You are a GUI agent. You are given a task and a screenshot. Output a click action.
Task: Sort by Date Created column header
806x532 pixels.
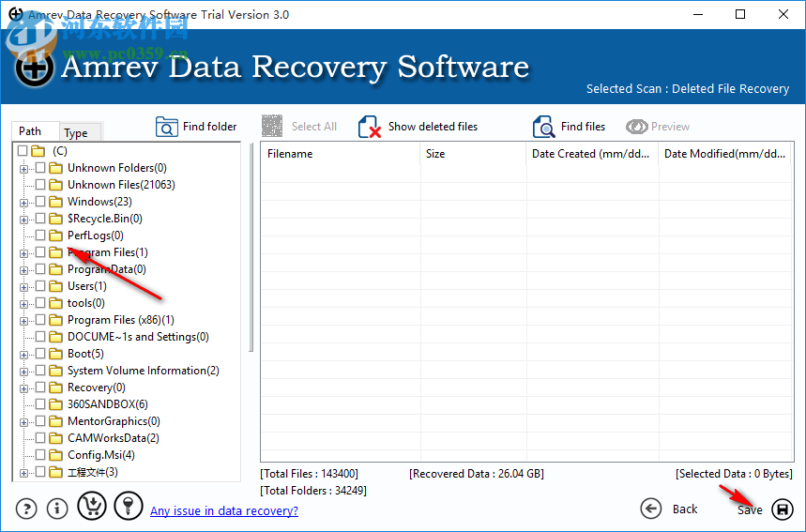point(592,154)
